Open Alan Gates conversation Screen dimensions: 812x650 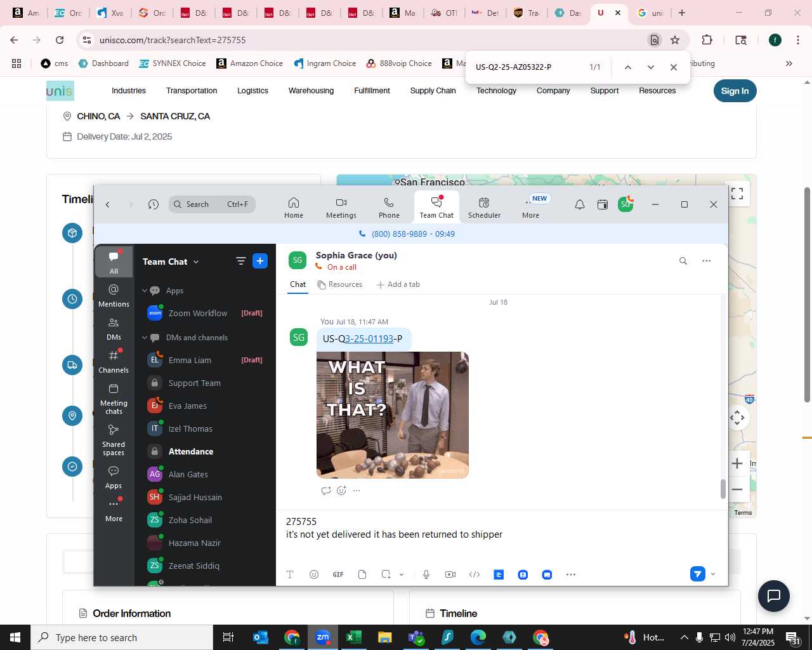click(205, 474)
